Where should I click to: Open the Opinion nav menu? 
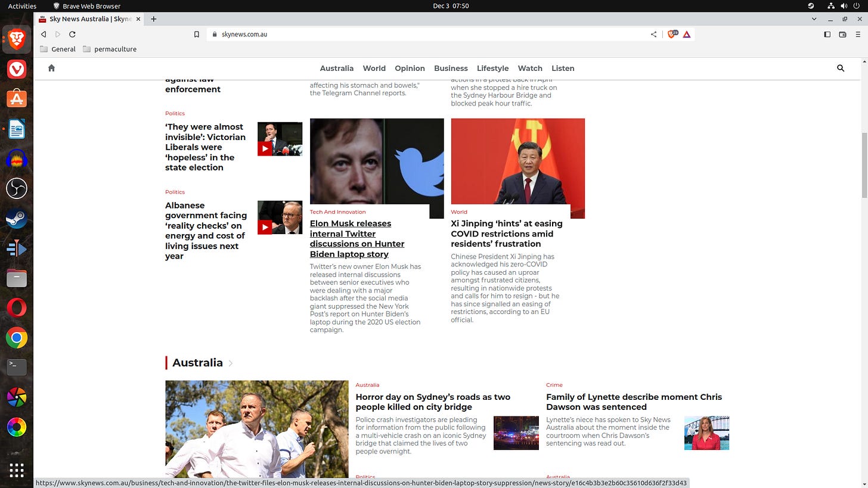[410, 69]
